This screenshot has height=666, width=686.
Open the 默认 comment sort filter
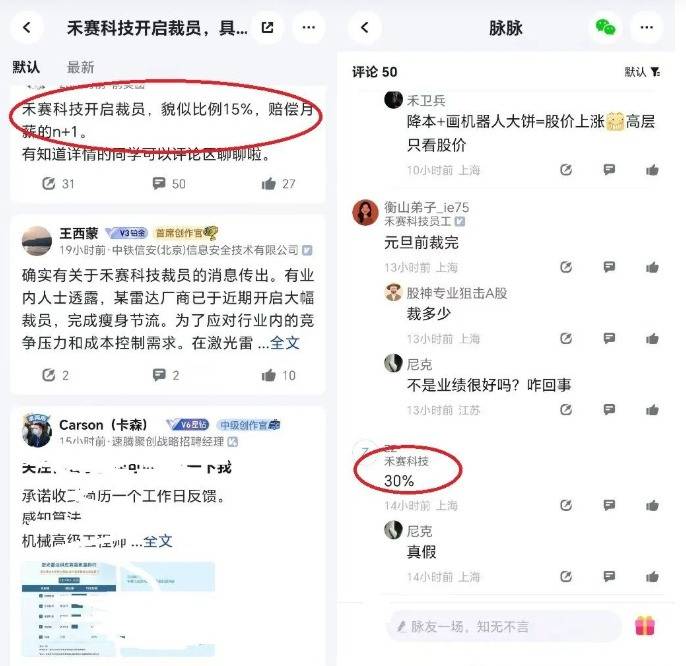point(642,72)
